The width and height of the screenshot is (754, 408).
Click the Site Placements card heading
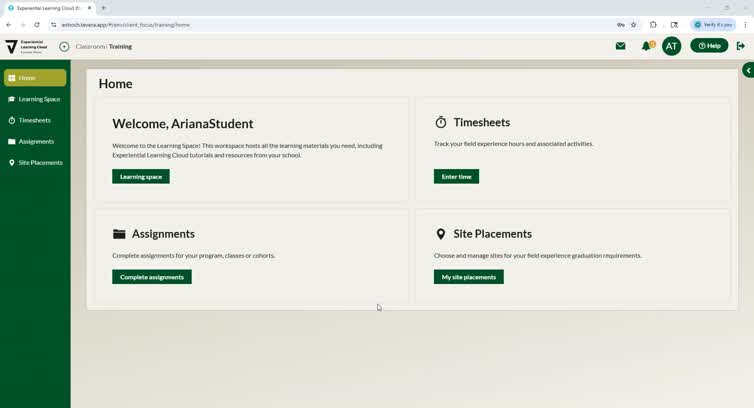[492, 234]
